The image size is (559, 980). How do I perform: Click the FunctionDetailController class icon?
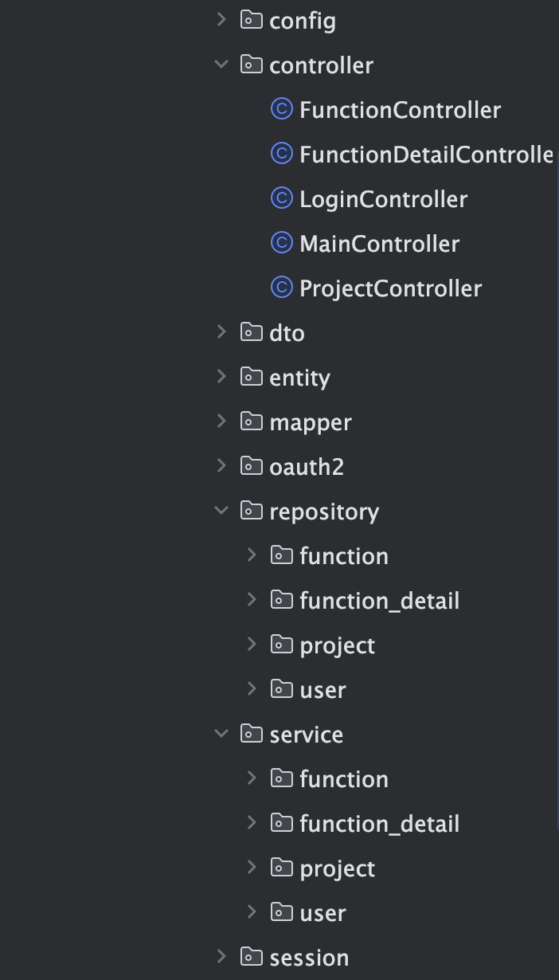tap(281, 154)
